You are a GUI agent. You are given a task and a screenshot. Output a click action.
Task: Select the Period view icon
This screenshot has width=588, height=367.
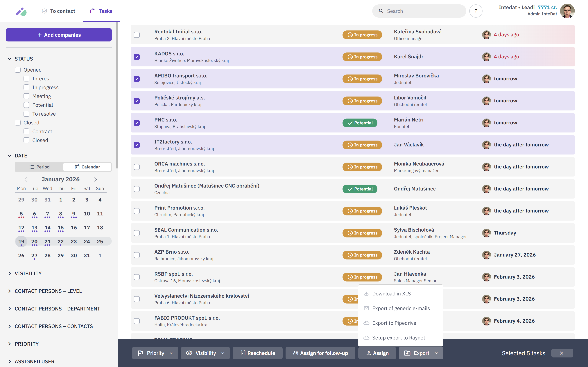click(32, 167)
